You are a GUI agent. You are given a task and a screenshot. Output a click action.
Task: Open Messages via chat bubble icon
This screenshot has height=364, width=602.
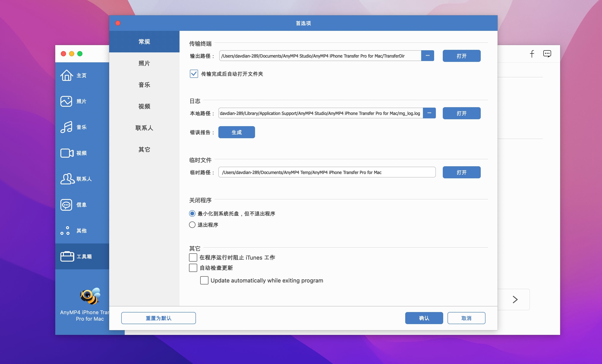(x=66, y=205)
